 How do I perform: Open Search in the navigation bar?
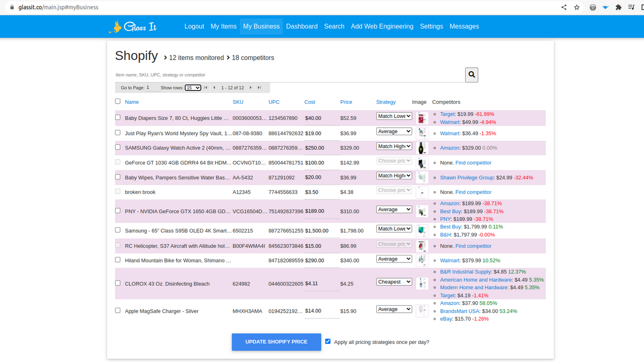click(334, 27)
